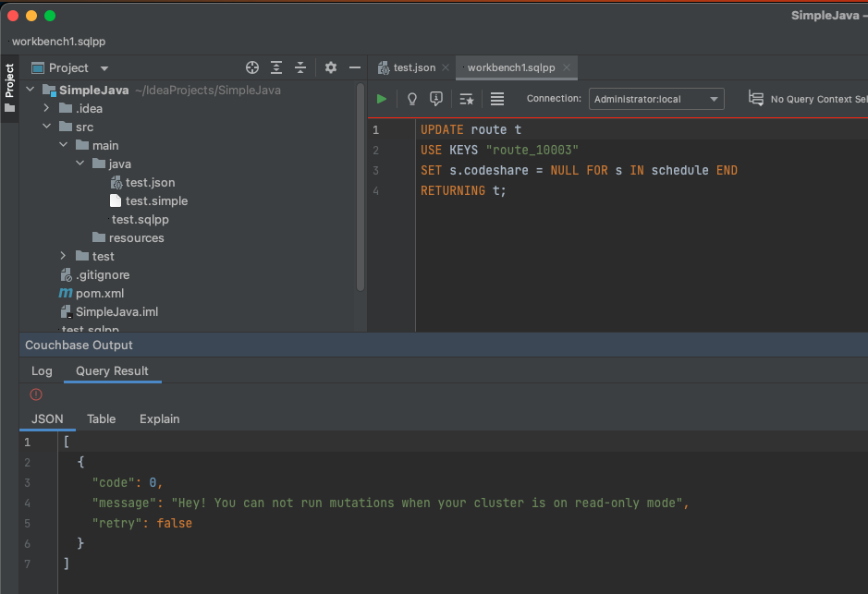868x594 pixels.
Task: Collapse the src folder
Action: (x=47, y=127)
